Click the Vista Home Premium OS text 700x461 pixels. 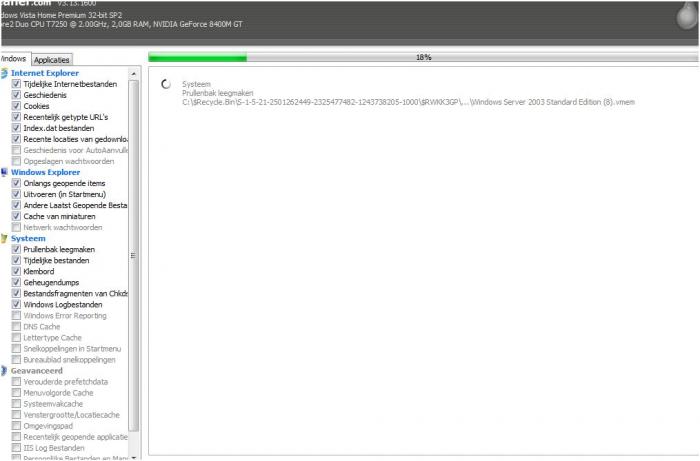[x=61, y=15]
